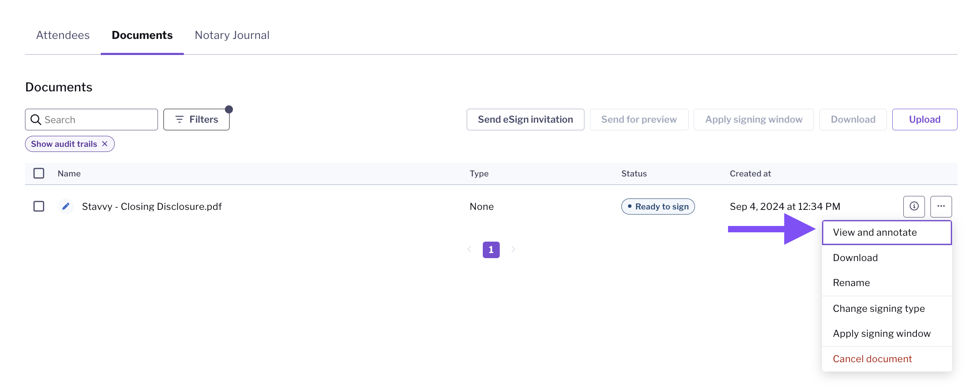980x391 pixels.
Task: Switch to the Attendees tab
Action: [63, 35]
